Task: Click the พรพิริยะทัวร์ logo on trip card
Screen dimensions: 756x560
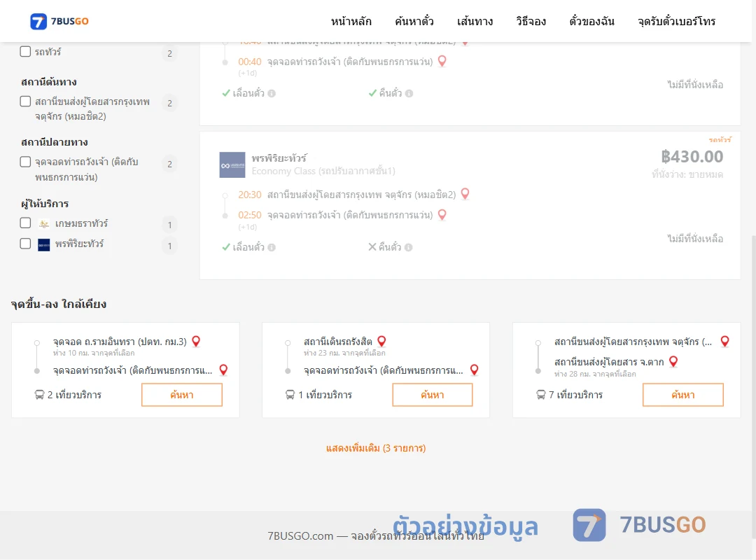Action: point(232,165)
